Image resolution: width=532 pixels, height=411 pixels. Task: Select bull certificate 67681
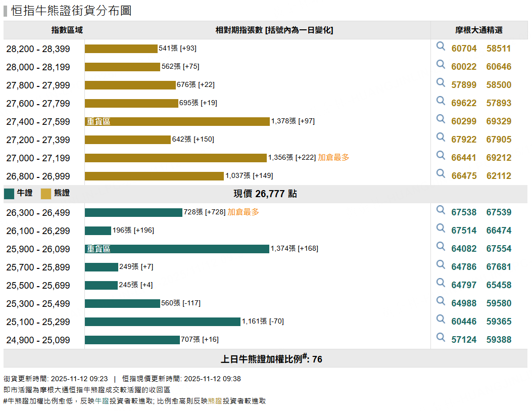pyautogui.click(x=499, y=267)
